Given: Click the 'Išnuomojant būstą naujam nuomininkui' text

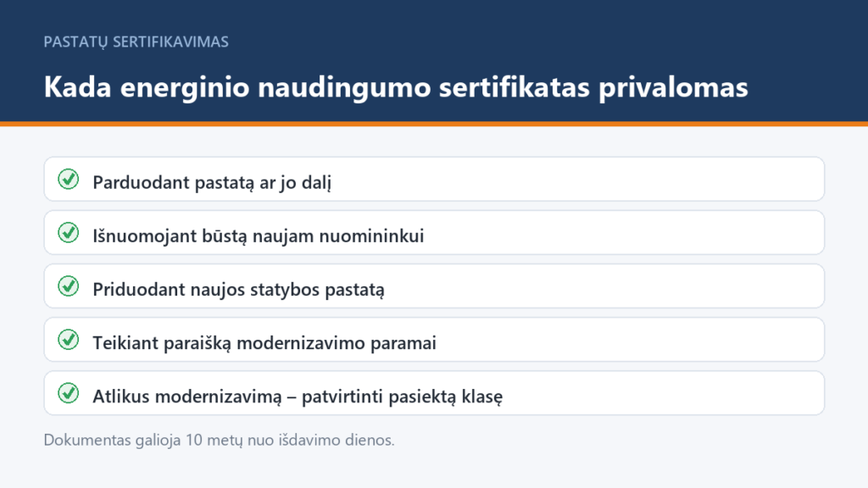Looking at the screenshot, I should tap(258, 236).
